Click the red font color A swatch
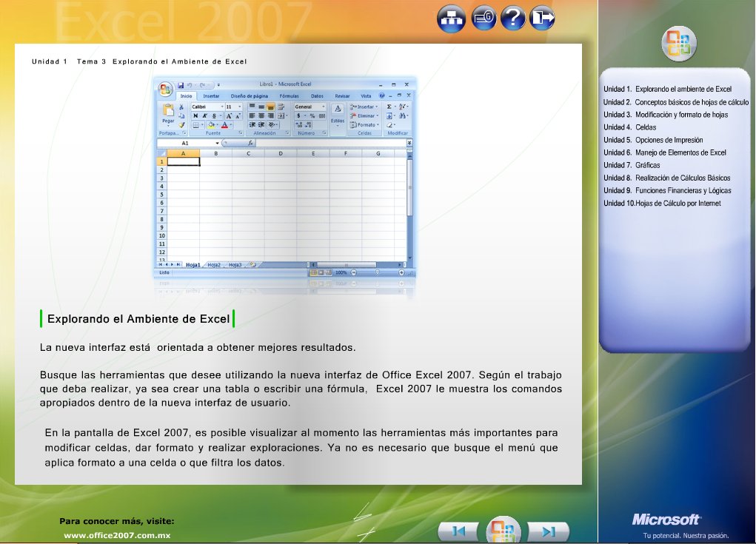This screenshot has width=756, height=544. tap(224, 125)
